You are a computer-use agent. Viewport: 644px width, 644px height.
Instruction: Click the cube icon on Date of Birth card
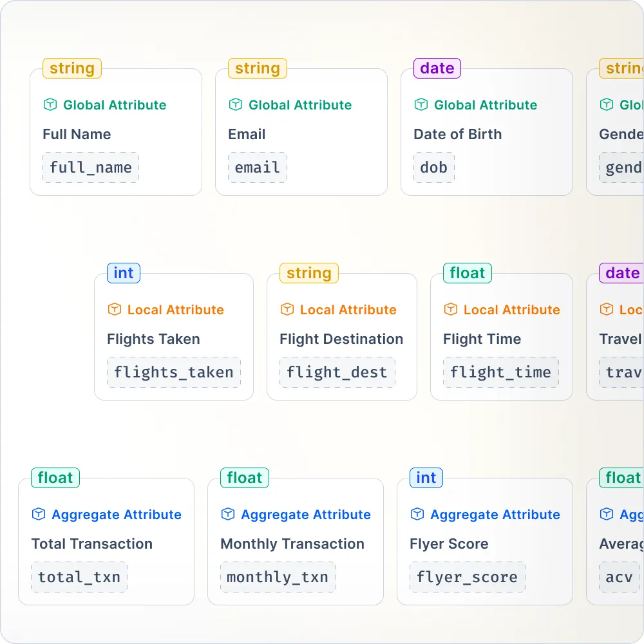(x=421, y=105)
